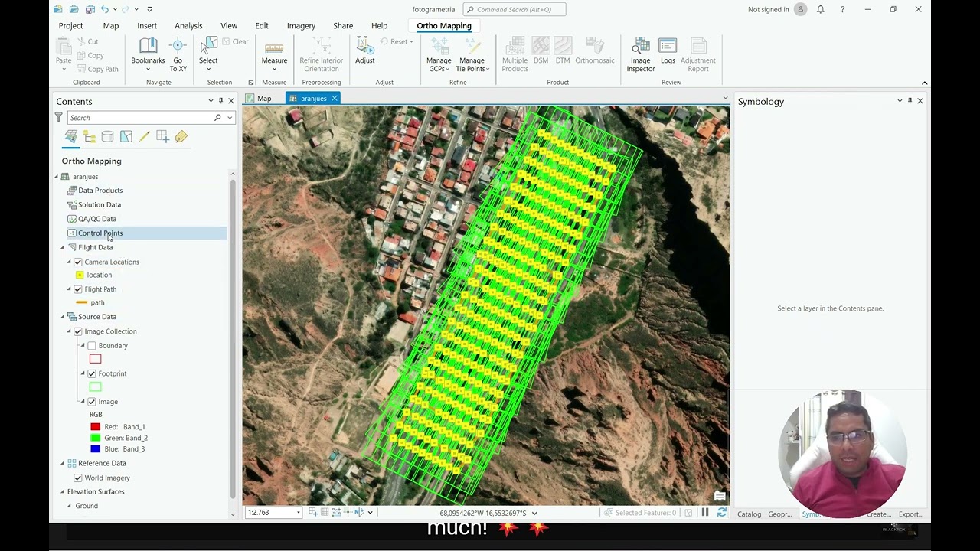980x551 pixels.
Task: Open Manage Tie Points tool
Action: [x=472, y=54]
